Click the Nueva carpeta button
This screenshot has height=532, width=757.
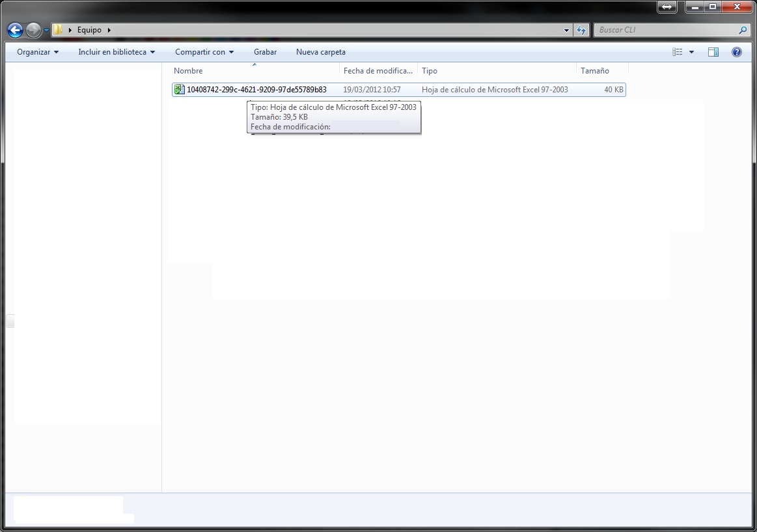tap(320, 52)
